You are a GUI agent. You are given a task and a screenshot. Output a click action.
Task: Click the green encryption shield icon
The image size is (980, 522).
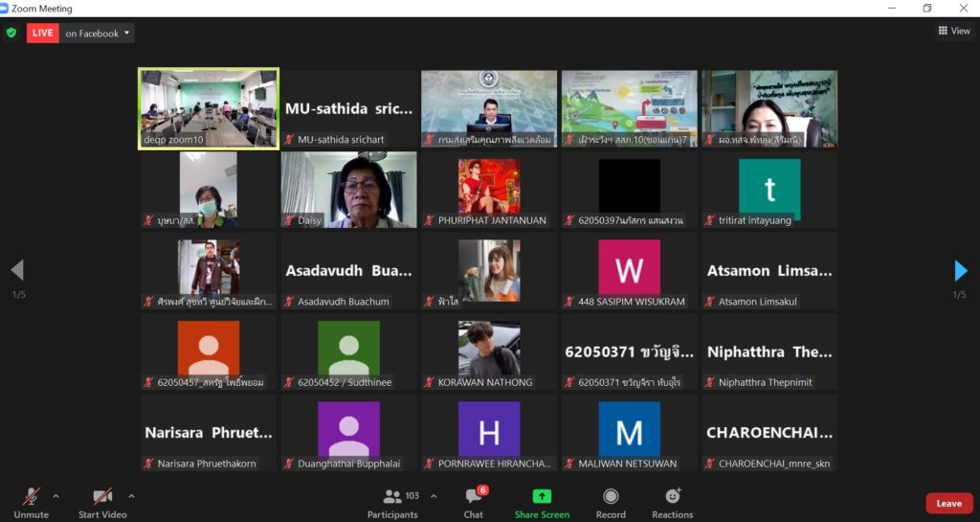pyautogui.click(x=11, y=33)
